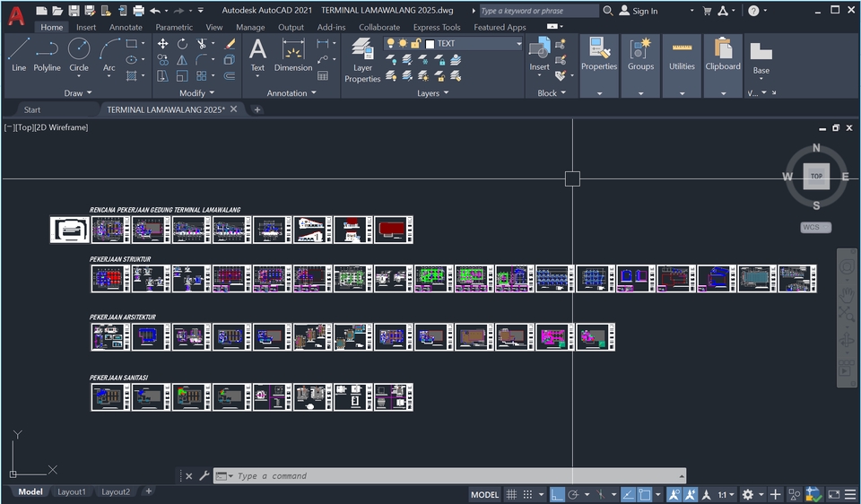
Task: Click the MODEL space button in status bar
Action: (484, 494)
